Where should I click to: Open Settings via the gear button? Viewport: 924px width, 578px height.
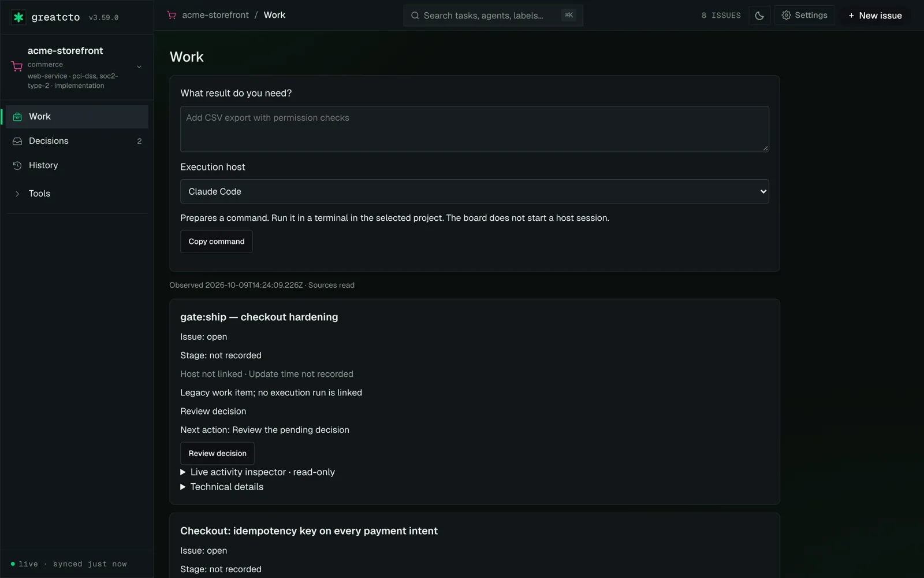click(804, 16)
